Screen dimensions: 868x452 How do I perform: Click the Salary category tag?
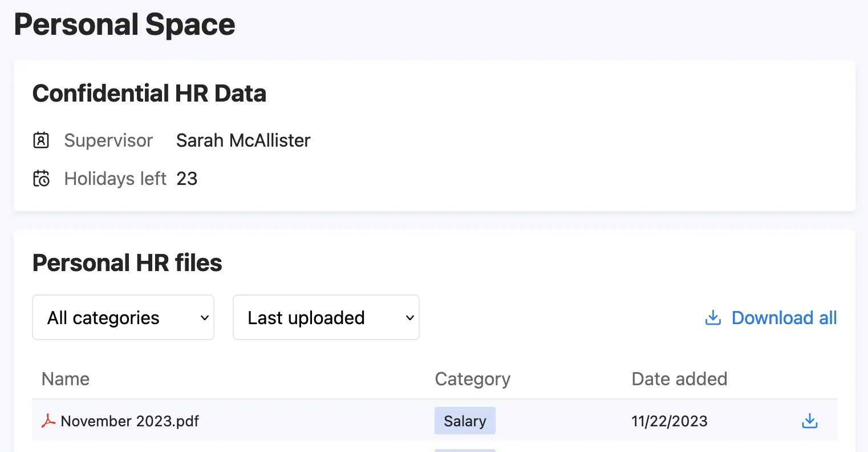pos(465,421)
